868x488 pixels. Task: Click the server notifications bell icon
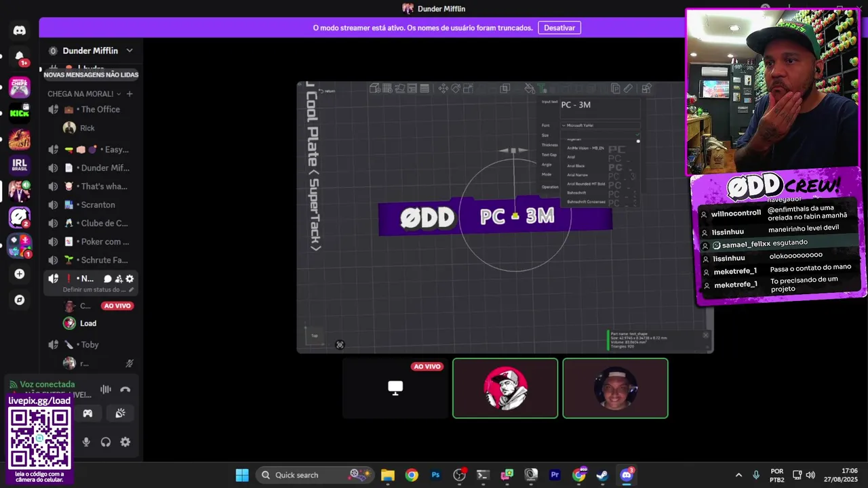coord(19,56)
